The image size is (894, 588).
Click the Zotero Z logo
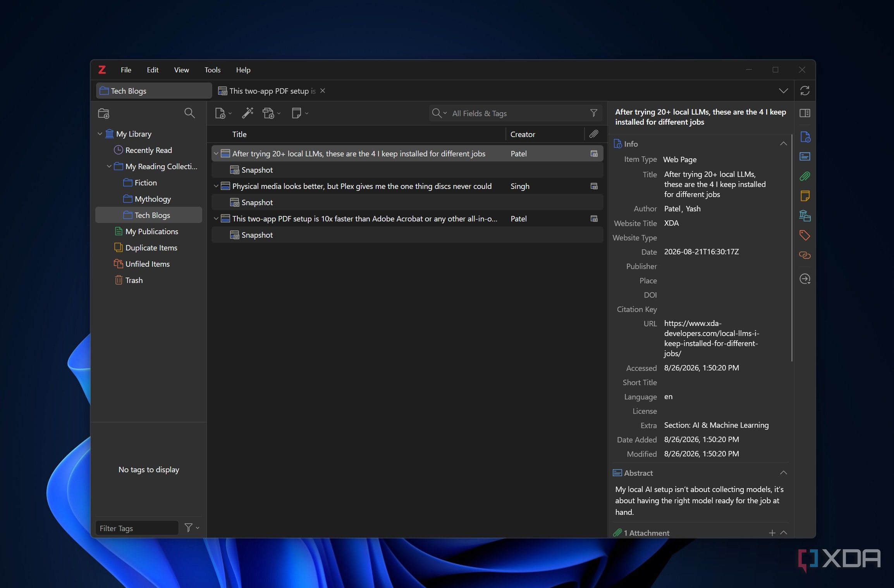coord(102,70)
